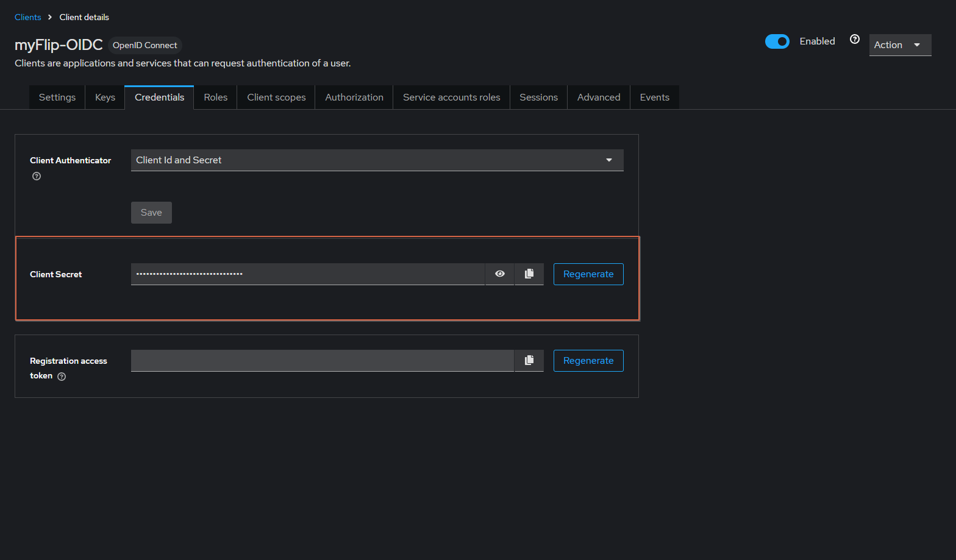Click the breadcrumb chevron after Clients

[50, 17]
